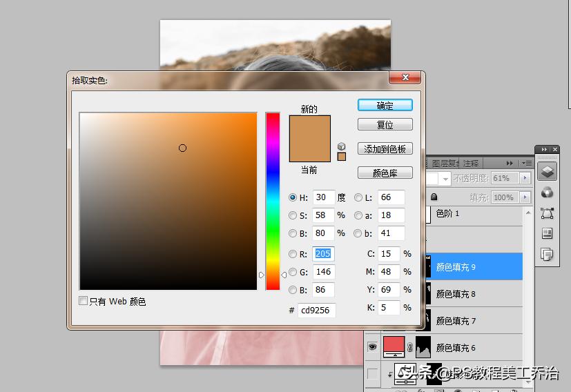Click the 添加到色板 button
Viewport: 571px width, 392px height.
(x=385, y=148)
